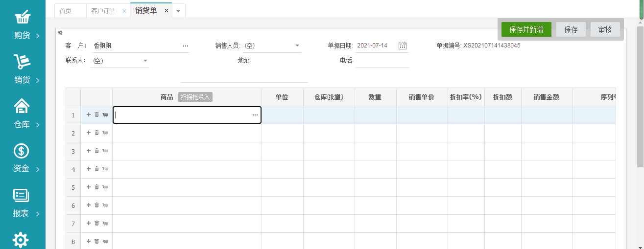644x249 pixels.
Task: Add a line after row 1
Action: pyautogui.click(x=89, y=114)
